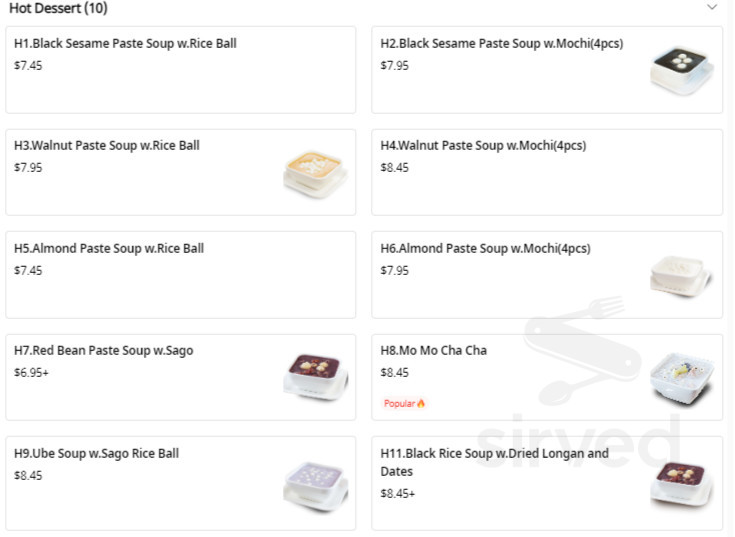The height and width of the screenshot is (537, 735).
Task: Open H8 Mo Mo Cha Cha item title
Action: click(434, 351)
